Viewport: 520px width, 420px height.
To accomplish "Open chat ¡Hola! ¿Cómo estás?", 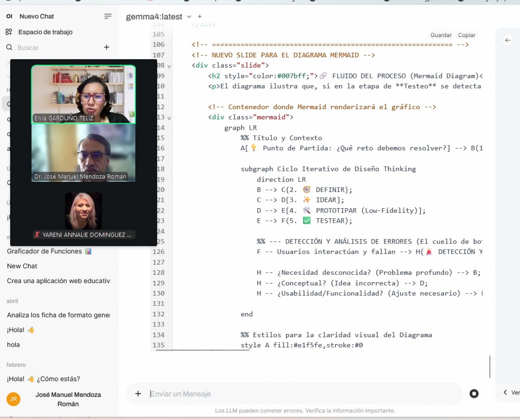I will (x=43, y=379).
